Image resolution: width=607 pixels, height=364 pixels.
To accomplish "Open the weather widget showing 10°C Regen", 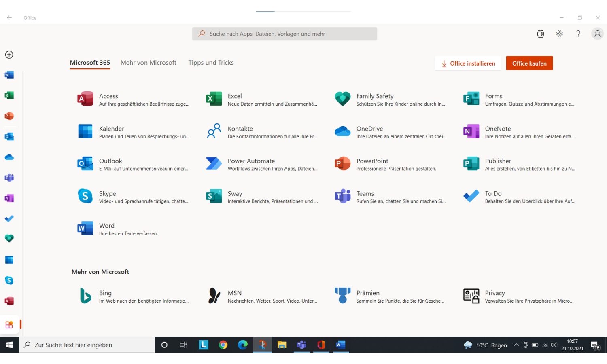I will [486, 345].
